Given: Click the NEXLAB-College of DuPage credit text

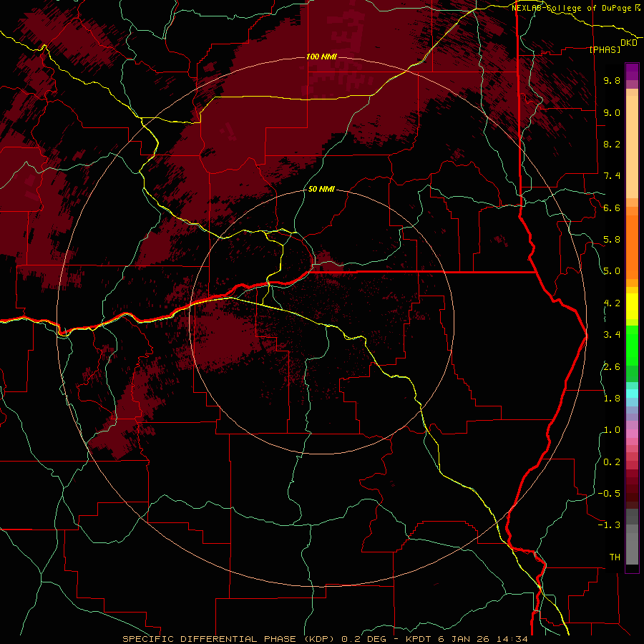Looking at the screenshot, I should coord(571,8).
